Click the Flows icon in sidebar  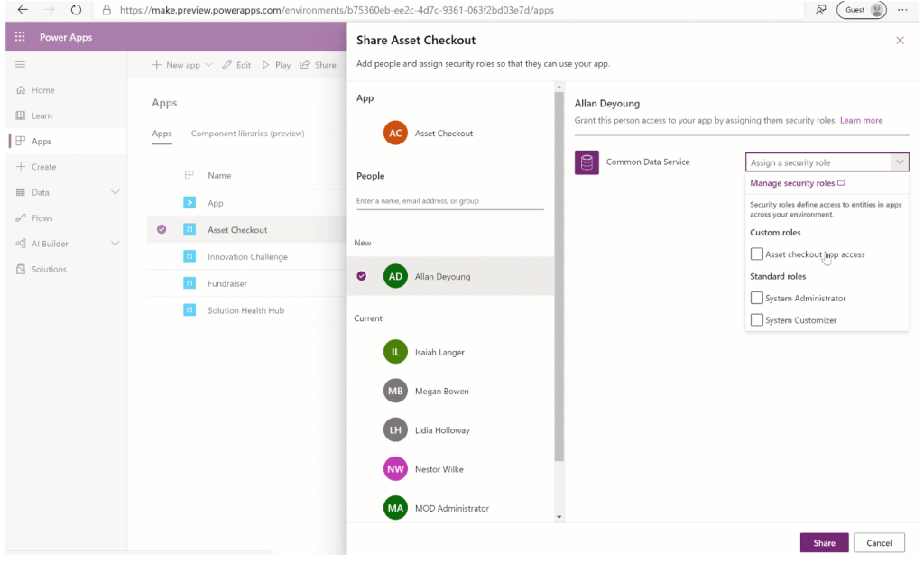pos(21,218)
